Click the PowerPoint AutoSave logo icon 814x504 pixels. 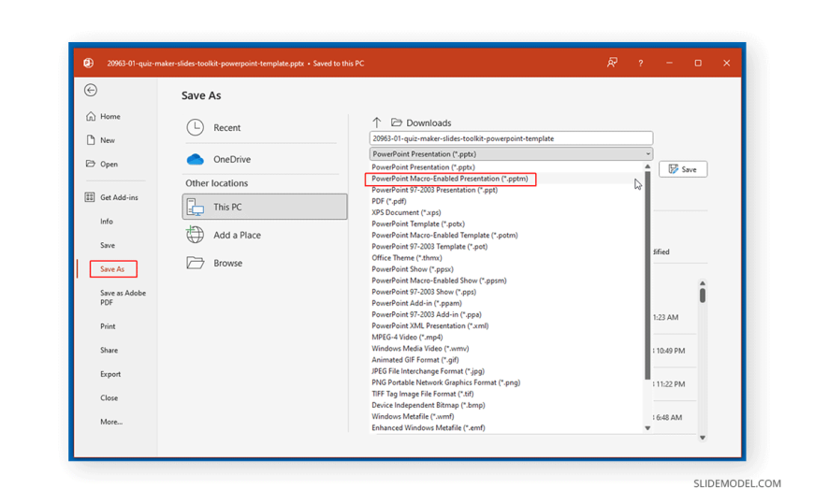tap(89, 63)
